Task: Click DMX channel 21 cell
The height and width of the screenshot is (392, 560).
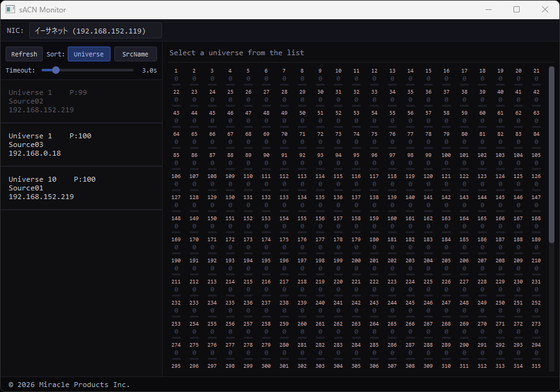Action: 536,75
